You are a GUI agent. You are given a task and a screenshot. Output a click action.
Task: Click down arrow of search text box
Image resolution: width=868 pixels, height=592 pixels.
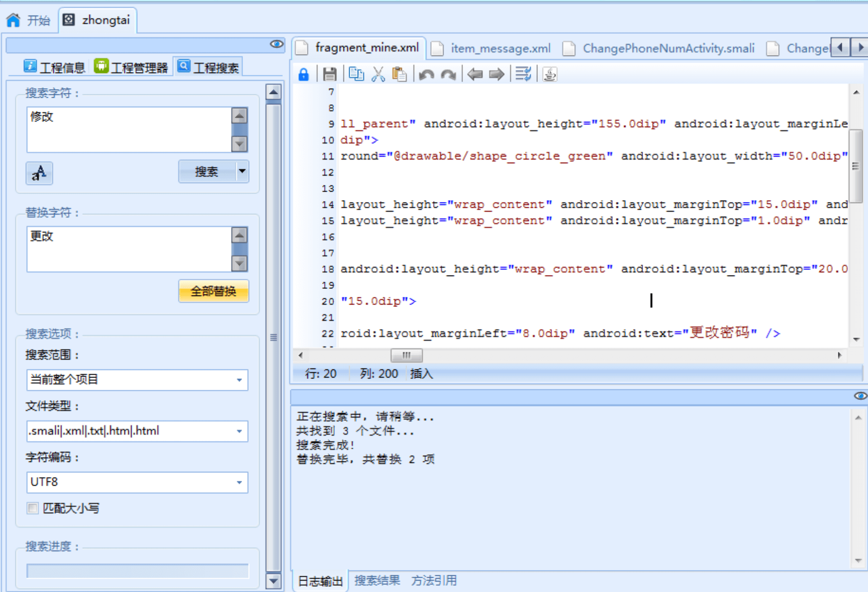(239, 143)
